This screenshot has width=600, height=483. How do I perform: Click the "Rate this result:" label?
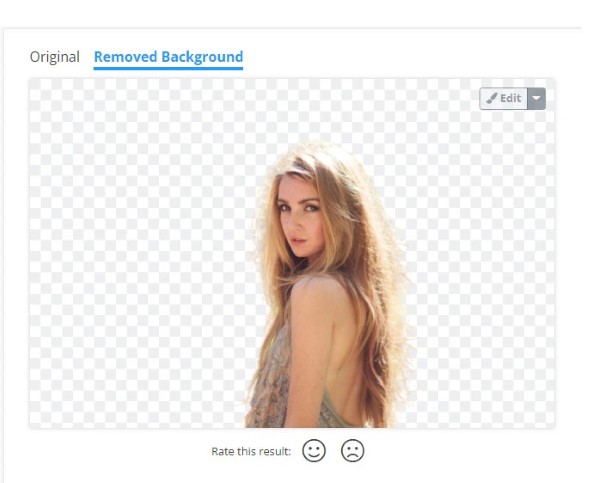point(251,451)
